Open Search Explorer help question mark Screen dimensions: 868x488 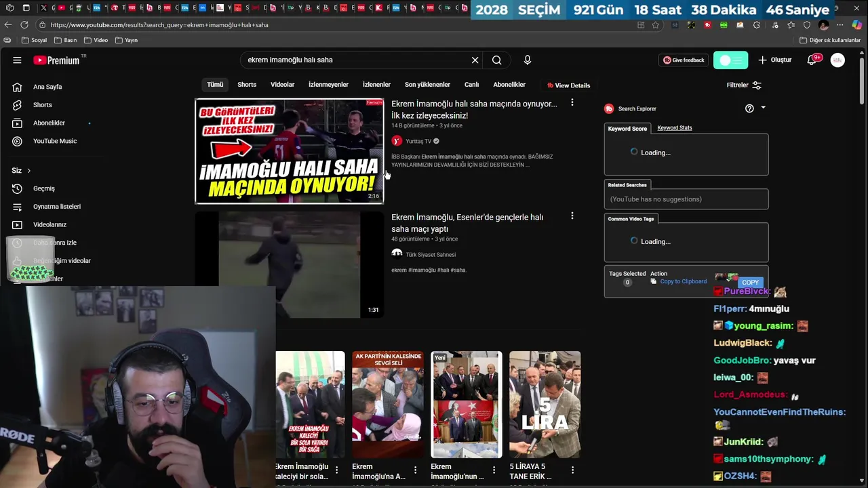pyautogui.click(x=749, y=108)
